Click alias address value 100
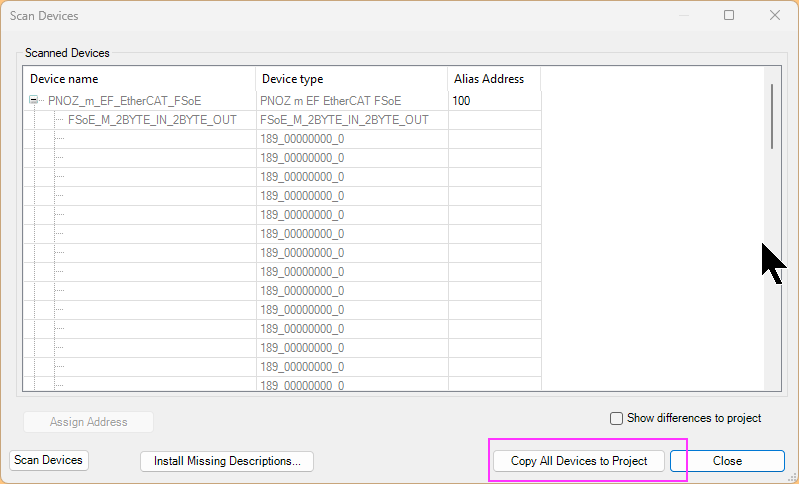 461,101
